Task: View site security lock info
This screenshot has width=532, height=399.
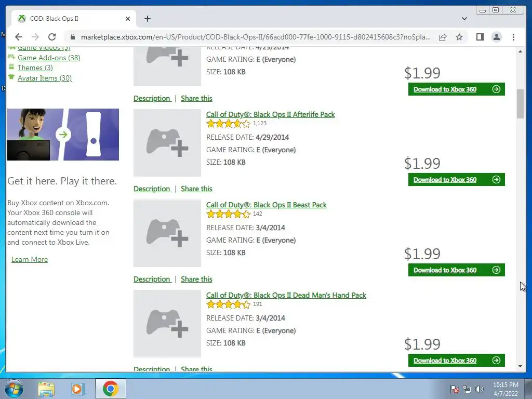Action: (73, 37)
